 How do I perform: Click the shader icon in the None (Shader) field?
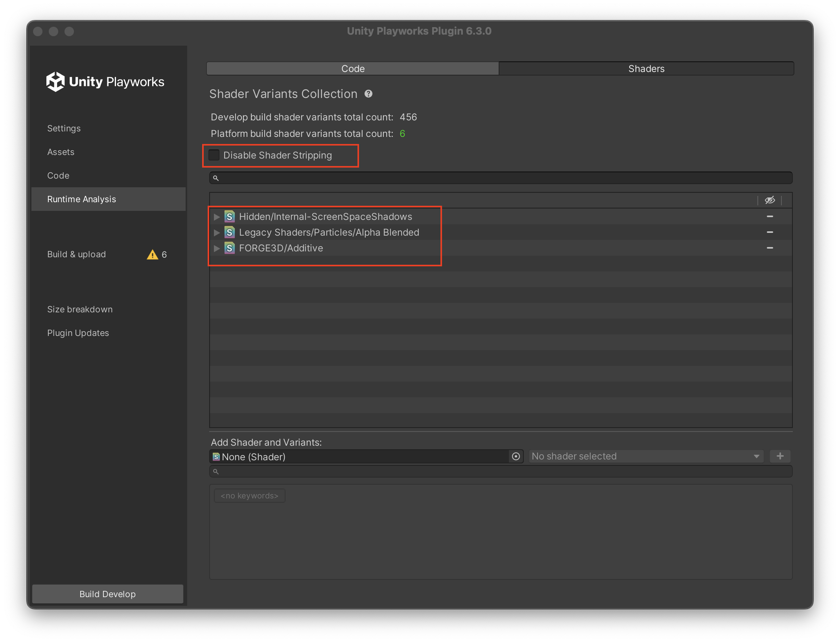pyautogui.click(x=216, y=457)
